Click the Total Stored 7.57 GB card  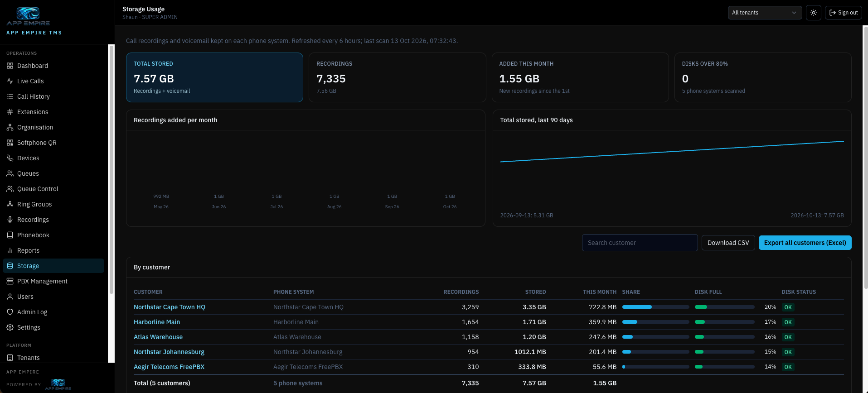point(214,77)
